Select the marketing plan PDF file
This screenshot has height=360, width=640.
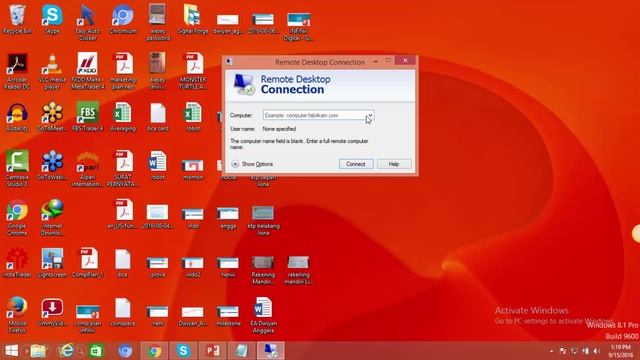click(x=123, y=71)
